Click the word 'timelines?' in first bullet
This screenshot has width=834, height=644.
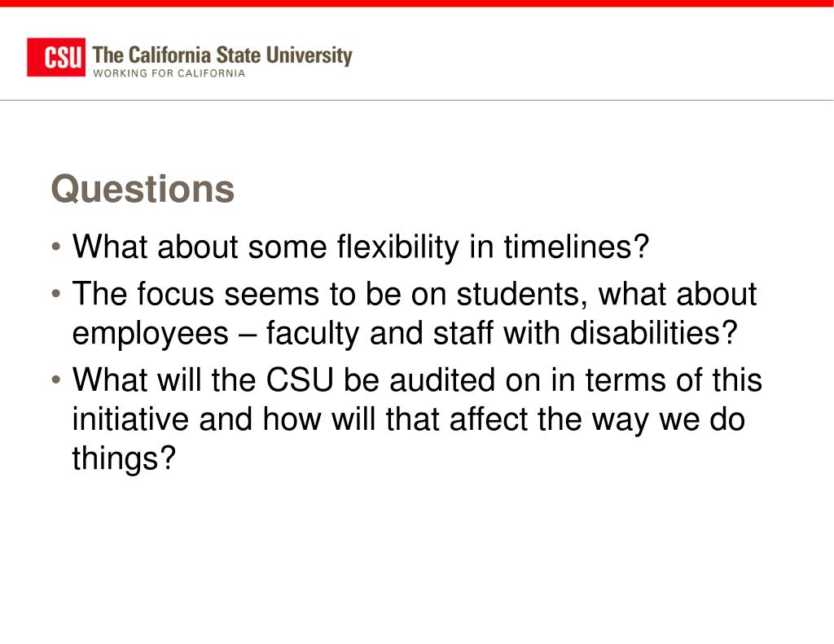pos(577,248)
